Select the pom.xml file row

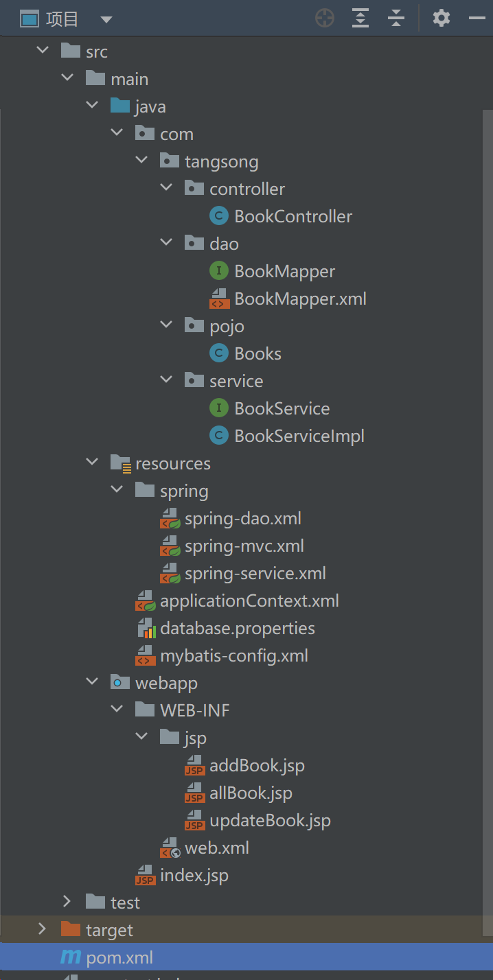tap(246, 957)
